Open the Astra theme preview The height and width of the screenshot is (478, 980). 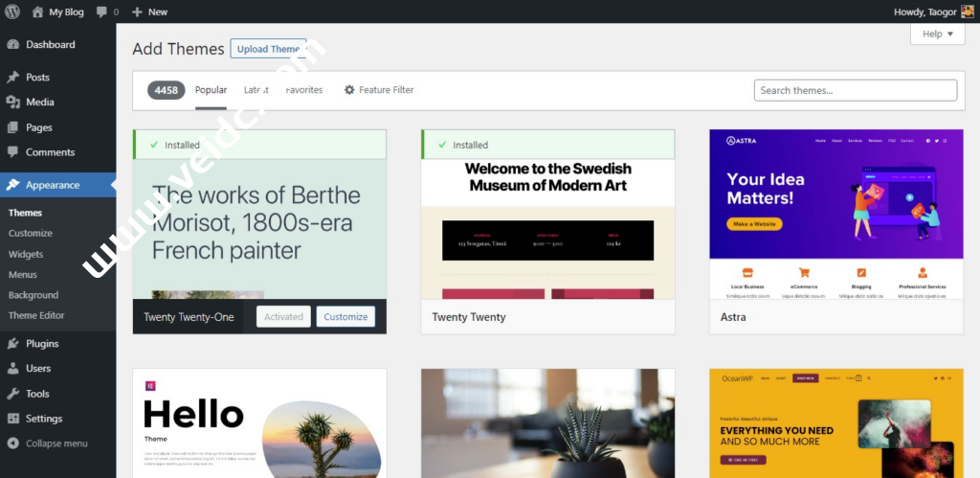[x=836, y=214]
